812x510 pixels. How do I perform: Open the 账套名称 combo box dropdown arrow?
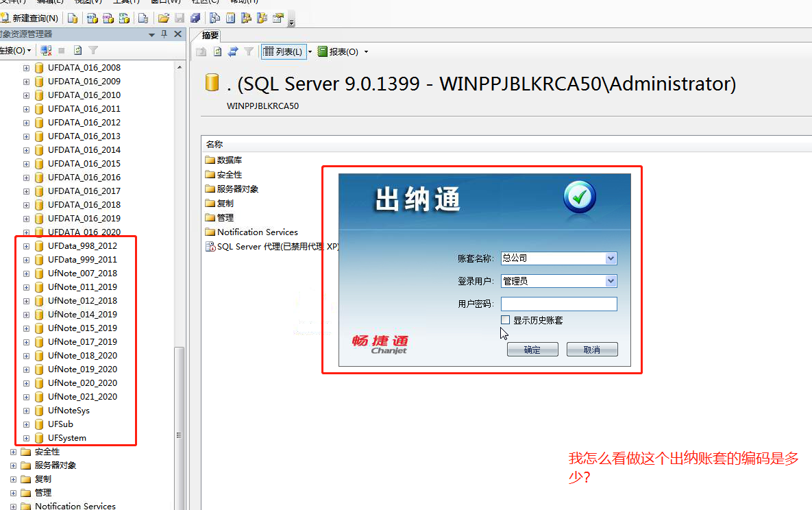(x=611, y=258)
